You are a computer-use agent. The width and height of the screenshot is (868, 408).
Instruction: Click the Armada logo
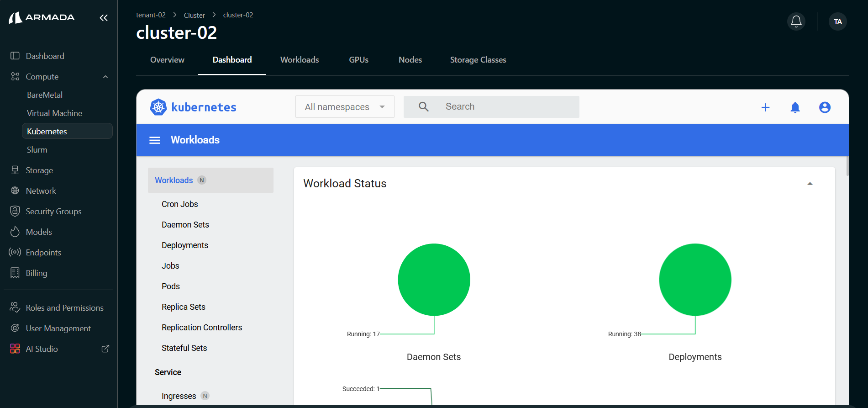click(42, 17)
